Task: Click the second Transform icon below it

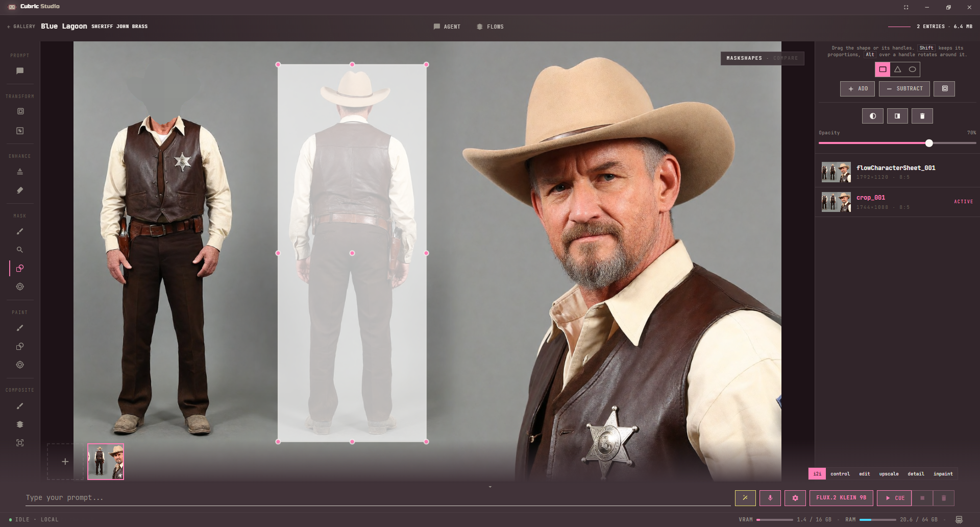Action: (x=20, y=131)
